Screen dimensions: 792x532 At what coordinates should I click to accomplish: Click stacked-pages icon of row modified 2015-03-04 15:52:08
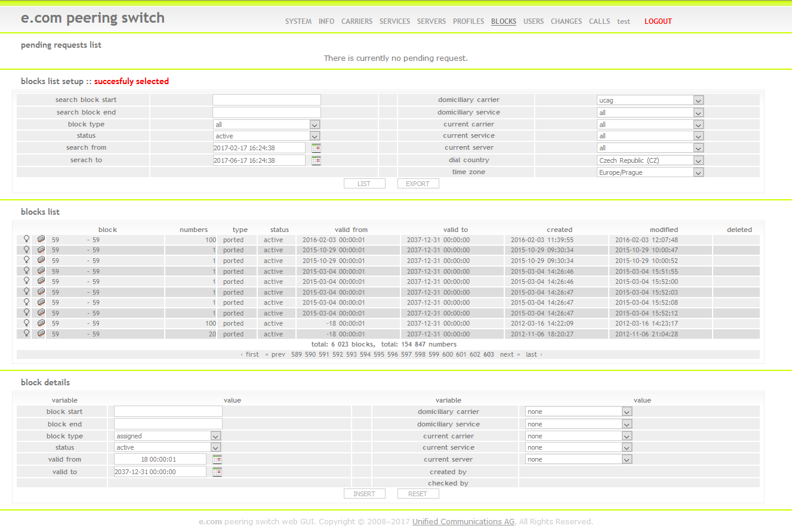click(x=41, y=302)
